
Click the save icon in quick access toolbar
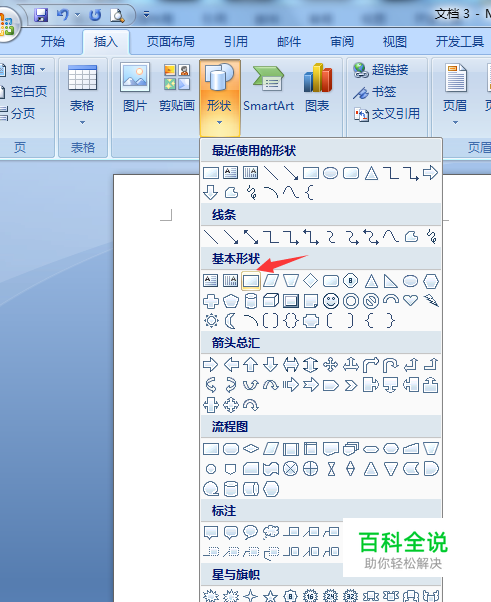pos(41,15)
